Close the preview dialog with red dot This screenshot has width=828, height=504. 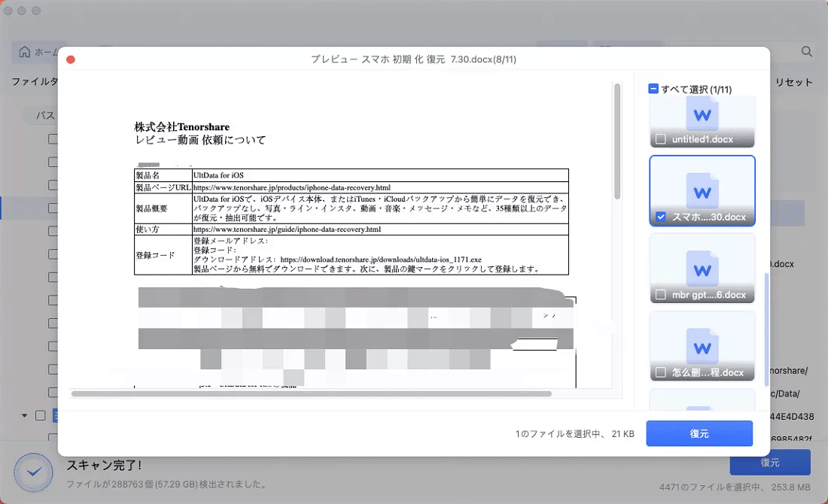pyautogui.click(x=71, y=59)
